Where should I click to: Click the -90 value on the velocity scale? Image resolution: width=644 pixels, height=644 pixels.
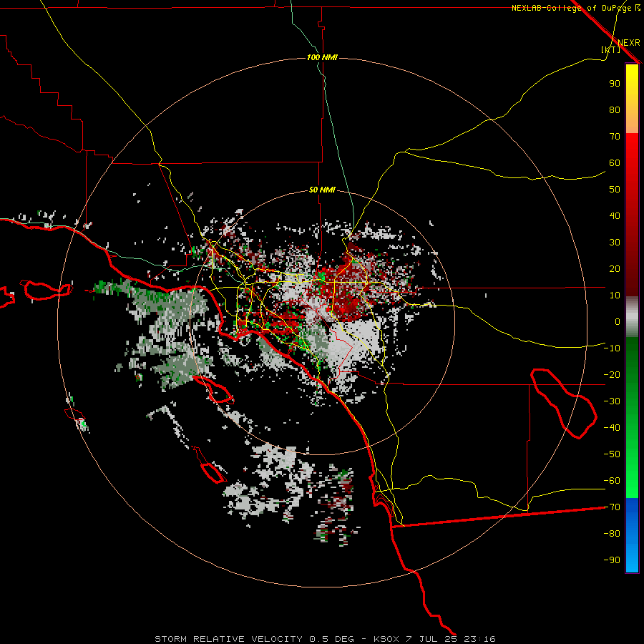[x=612, y=560]
